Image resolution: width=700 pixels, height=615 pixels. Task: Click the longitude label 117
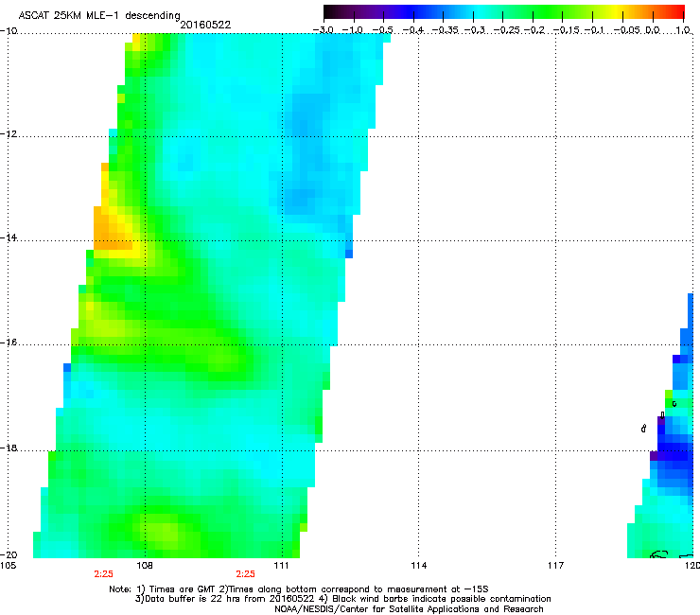pos(555,566)
